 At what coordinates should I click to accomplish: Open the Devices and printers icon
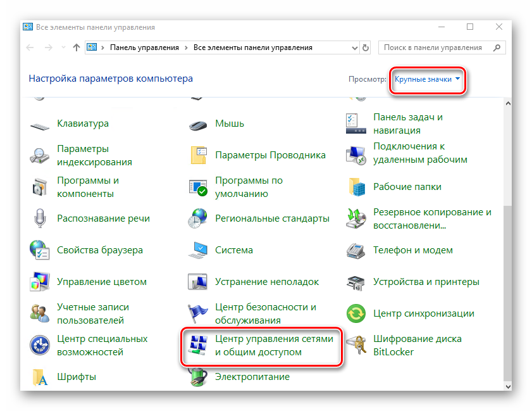[356, 282]
